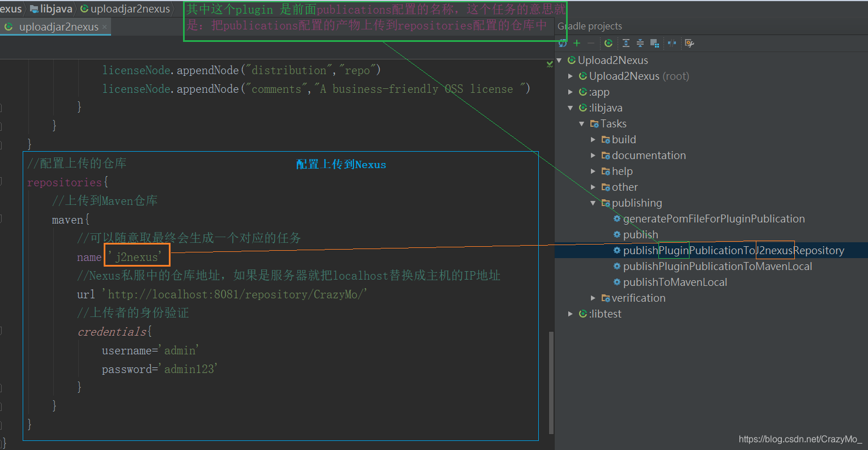Refresh all Gradle projects icon
The width and height of the screenshot is (868, 450).
(x=562, y=43)
